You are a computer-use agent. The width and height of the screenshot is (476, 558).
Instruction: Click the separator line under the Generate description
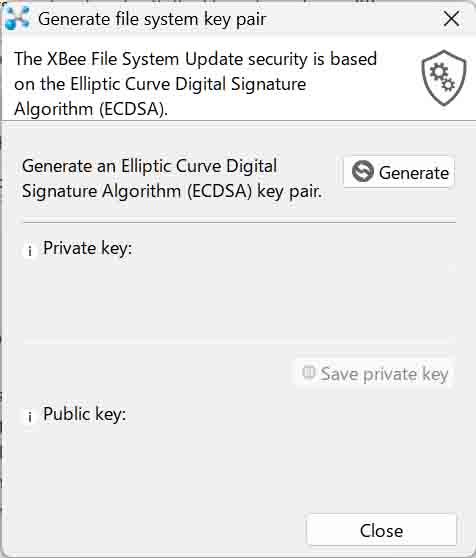pos(239,222)
